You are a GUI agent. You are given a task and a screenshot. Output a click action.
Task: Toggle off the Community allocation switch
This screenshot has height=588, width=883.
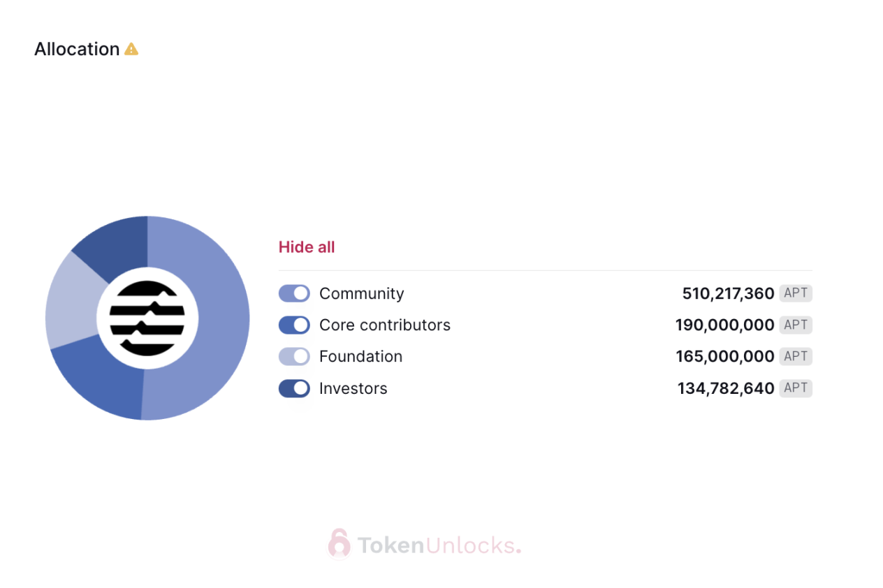[294, 293]
